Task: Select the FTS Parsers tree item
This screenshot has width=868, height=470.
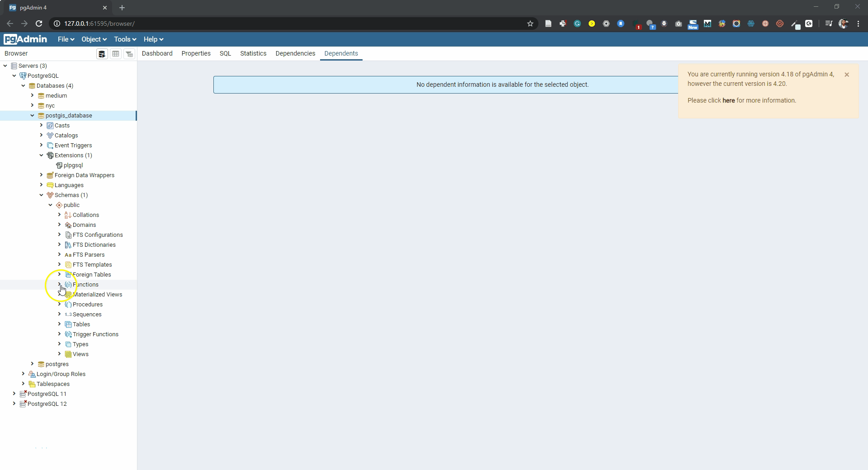Action: coord(89,255)
